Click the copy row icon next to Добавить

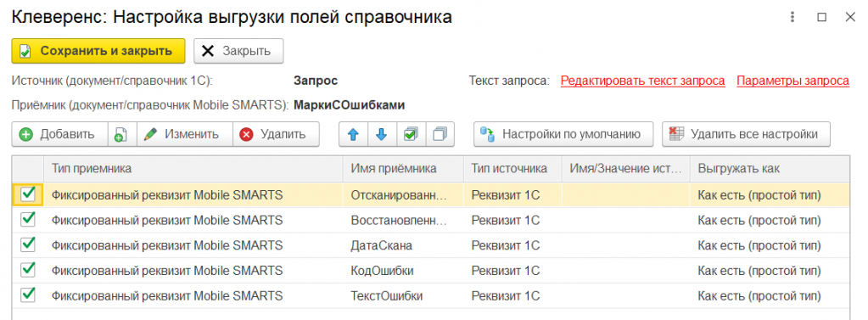click(122, 134)
